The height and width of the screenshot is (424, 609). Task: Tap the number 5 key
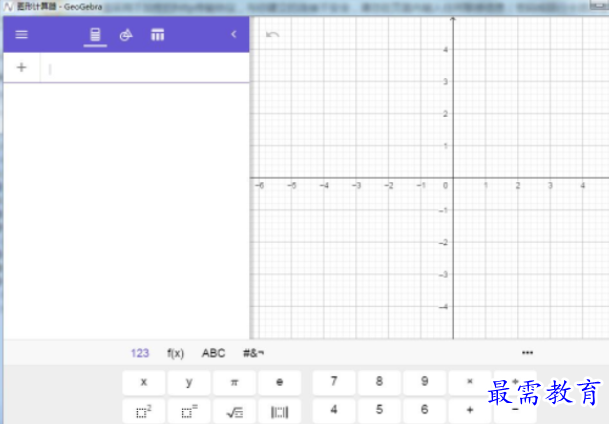tap(379, 411)
